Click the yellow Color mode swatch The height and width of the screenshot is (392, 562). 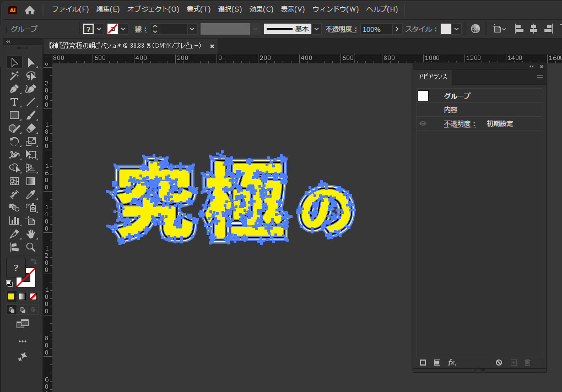[11, 297]
